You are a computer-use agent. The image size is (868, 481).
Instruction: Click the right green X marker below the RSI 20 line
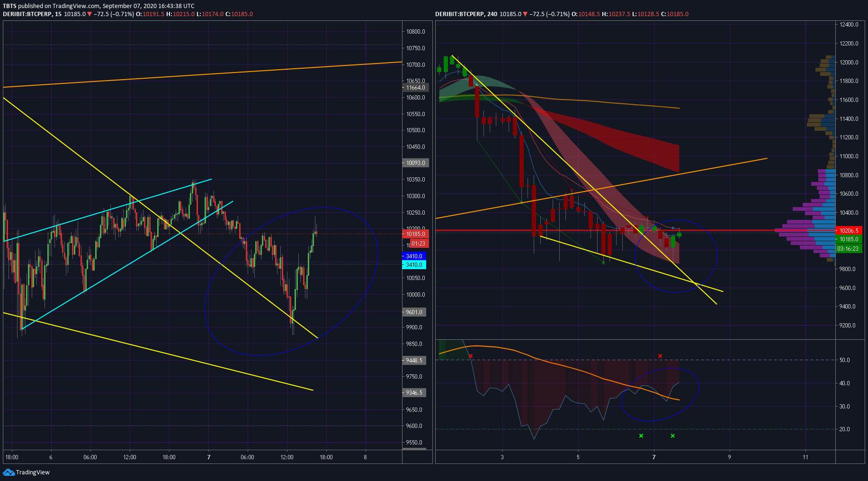point(673,436)
